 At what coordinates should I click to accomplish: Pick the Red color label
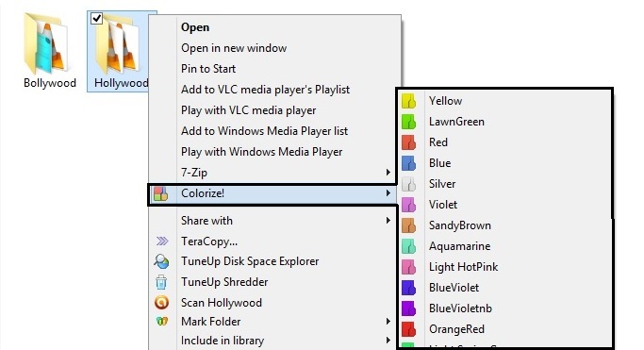[438, 142]
